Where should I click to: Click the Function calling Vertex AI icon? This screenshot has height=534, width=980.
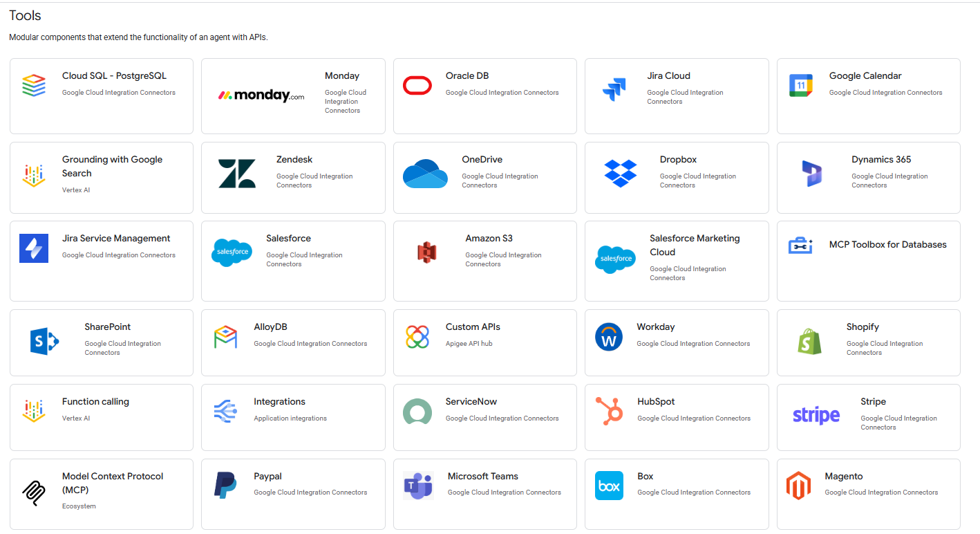point(33,411)
